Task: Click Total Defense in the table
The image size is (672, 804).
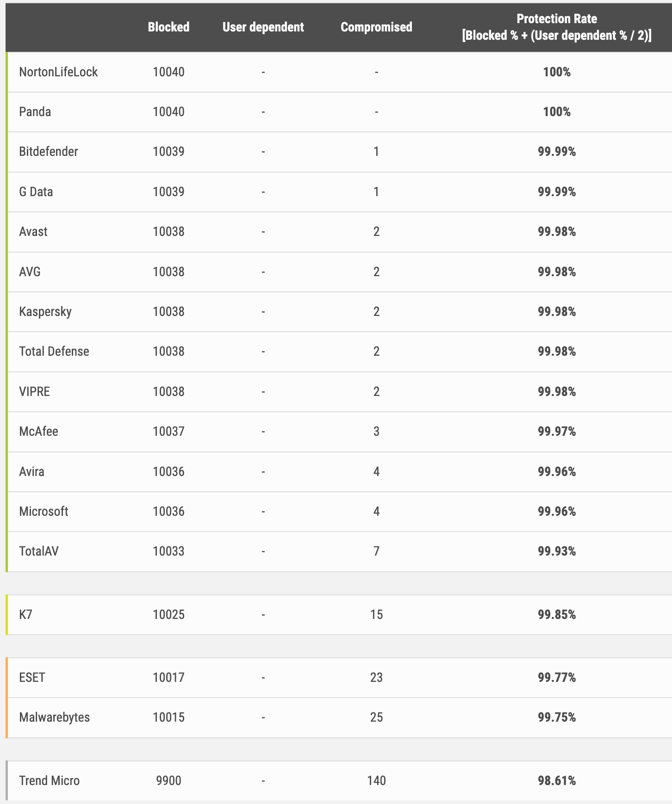Action: tap(54, 352)
